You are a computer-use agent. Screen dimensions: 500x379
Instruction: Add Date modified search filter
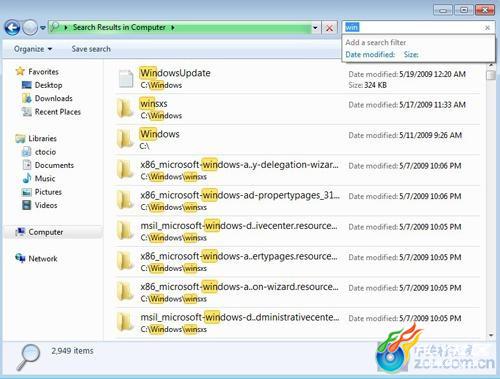click(x=370, y=54)
